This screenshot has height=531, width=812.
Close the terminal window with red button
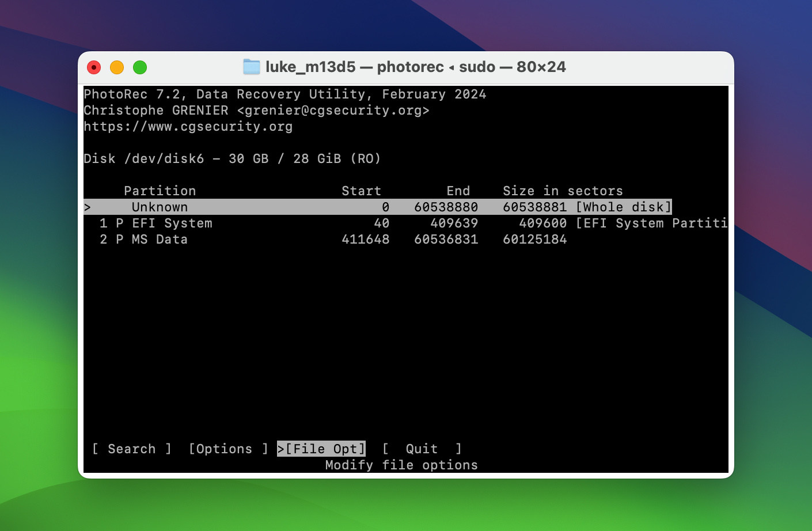point(94,67)
